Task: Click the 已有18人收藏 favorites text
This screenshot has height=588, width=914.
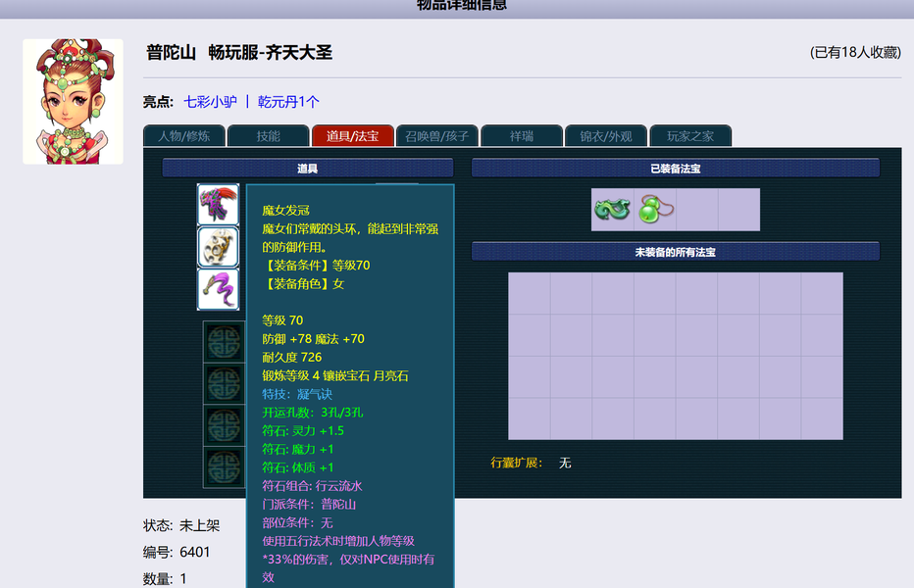Action: [855, 53]
